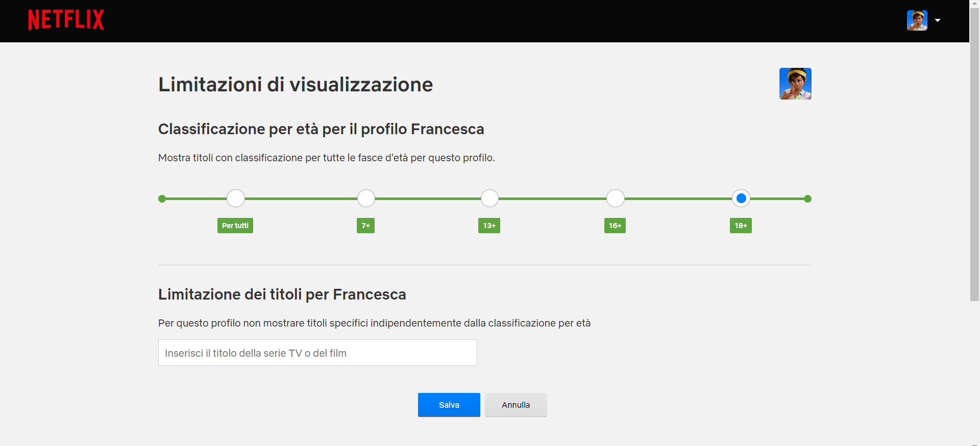
Task: Click the small profile avatar in header
Action: point(917,20)
